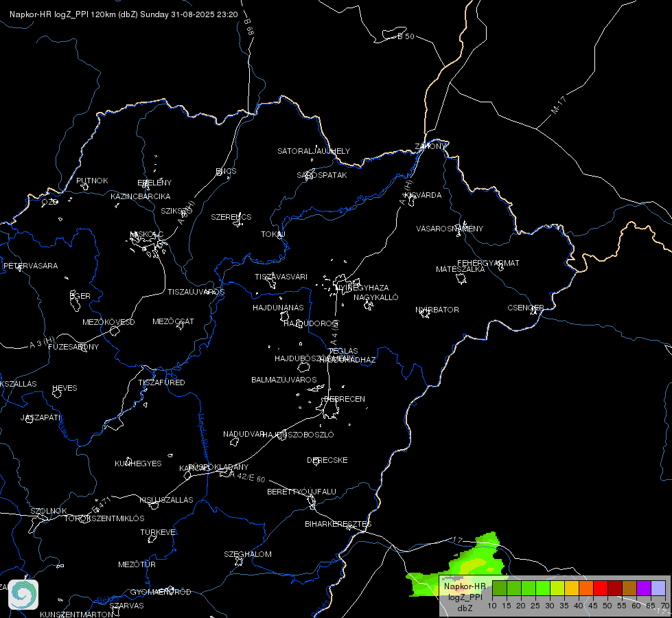Image resolution: width=672 pixels, height=618 pixels.
Task: Click the BERETTYÓÚJFALU label
Action: point(302,492)
